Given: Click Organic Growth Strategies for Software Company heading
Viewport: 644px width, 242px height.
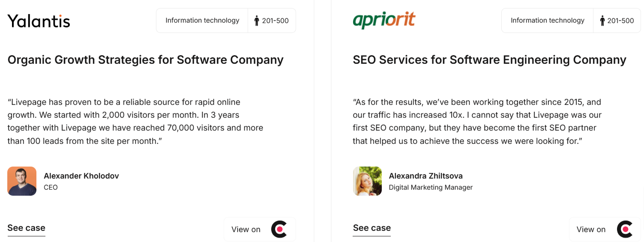Looking at the screenshot, I should [x=146, y=60].
